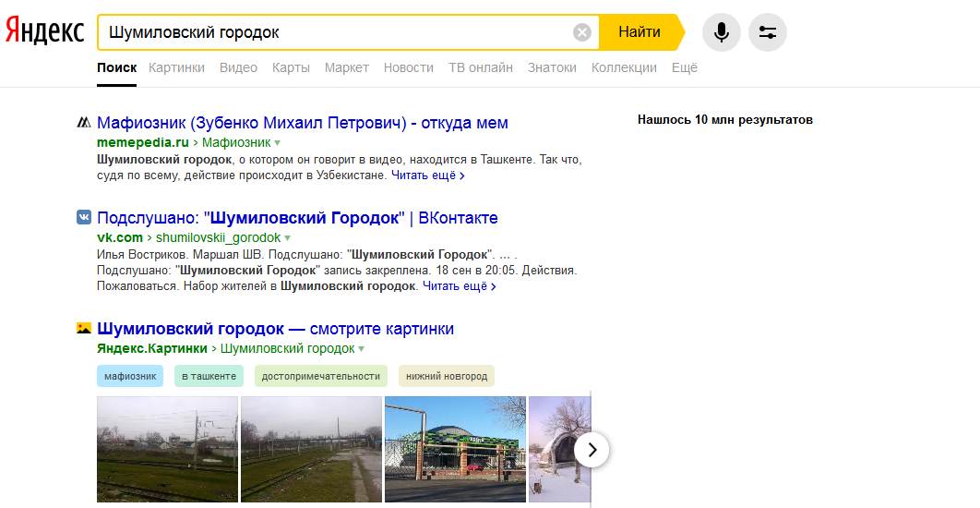Open Подслушано: Шумиловский Городок ВКонтакте result
980x508 pixels.
(x=297, y=218)
